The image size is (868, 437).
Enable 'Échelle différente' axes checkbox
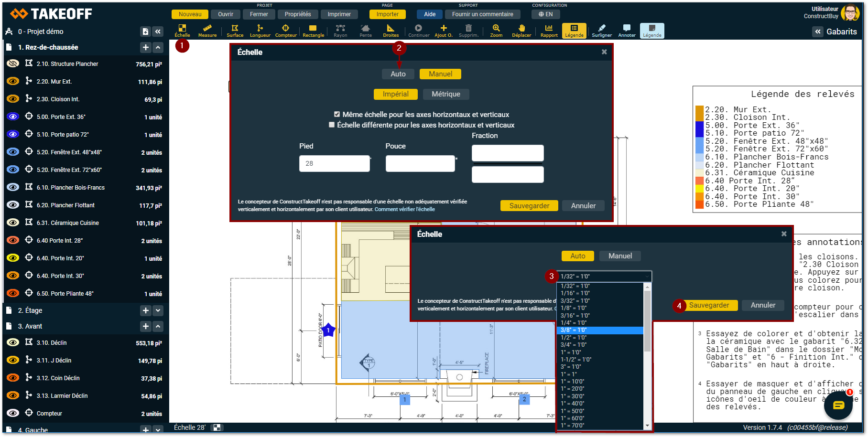(332, 125)
